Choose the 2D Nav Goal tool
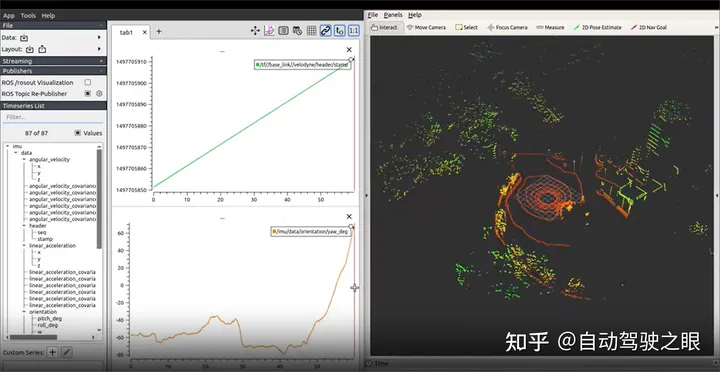The height and width of the screenshot is (372, 720). click(649, 28)
